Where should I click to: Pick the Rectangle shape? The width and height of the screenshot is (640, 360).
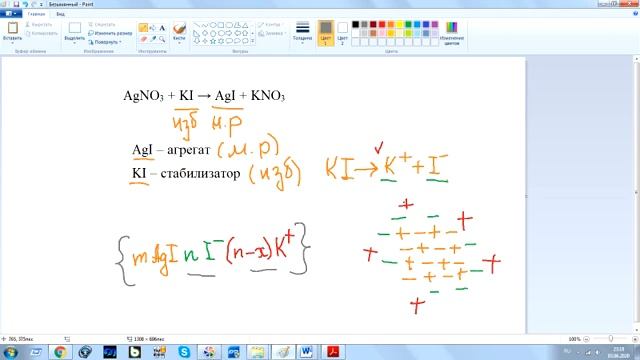point(221,25)
